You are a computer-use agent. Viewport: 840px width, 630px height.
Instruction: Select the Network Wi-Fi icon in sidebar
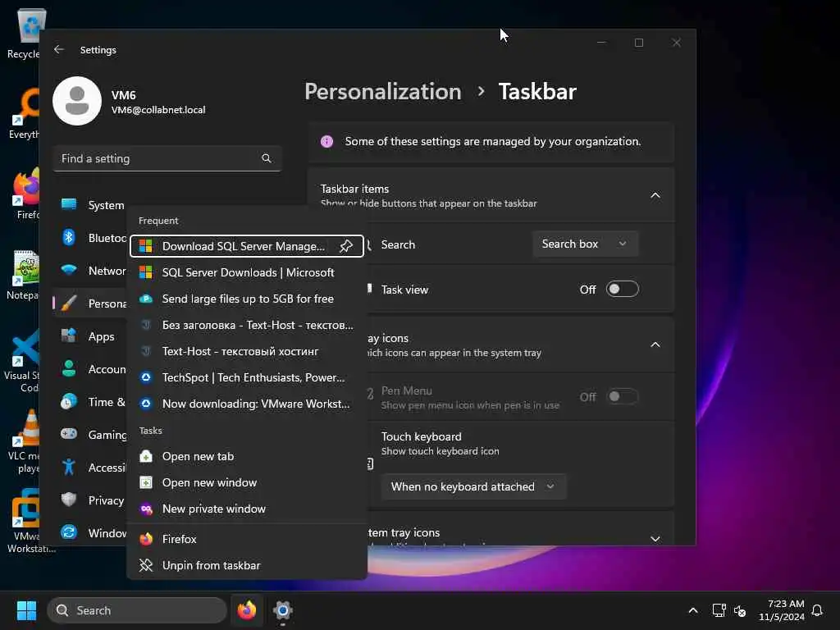click(x=69, y=269)
